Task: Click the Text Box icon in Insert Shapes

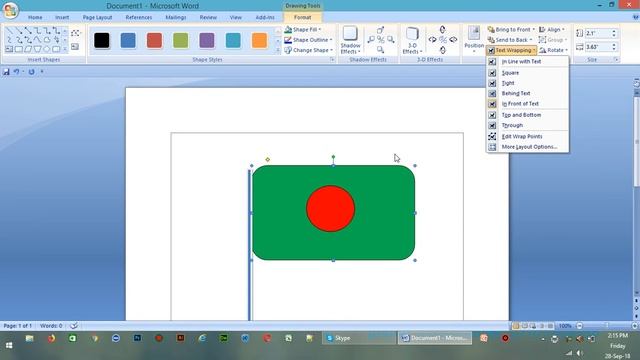Action: click(x=75, y=47)
